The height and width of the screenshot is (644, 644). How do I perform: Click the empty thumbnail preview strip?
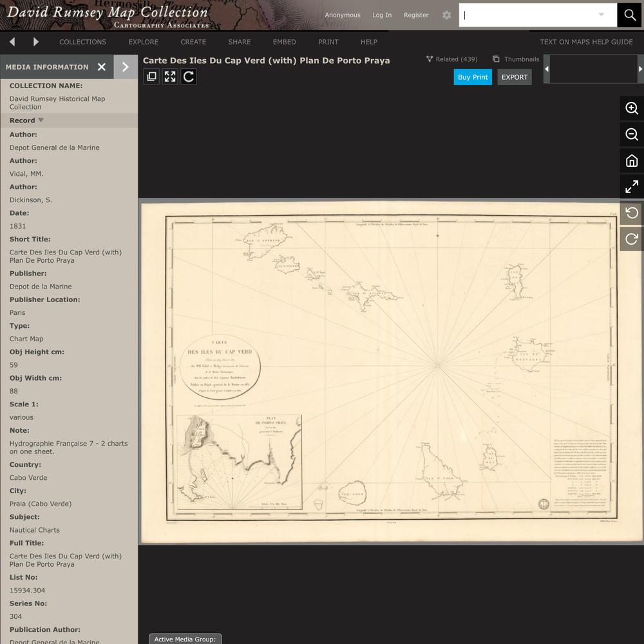point(594,69)
